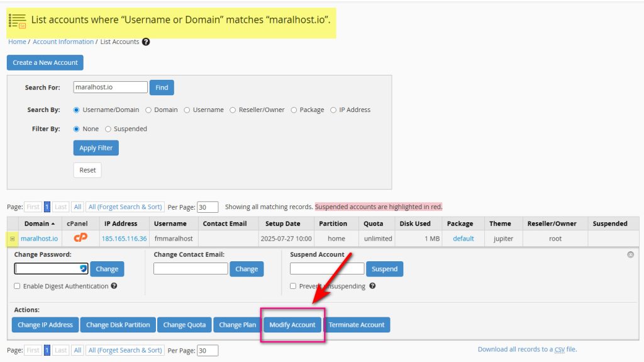Go to Home breadcrumb link
644x362 pixels.
pos(17,42)
